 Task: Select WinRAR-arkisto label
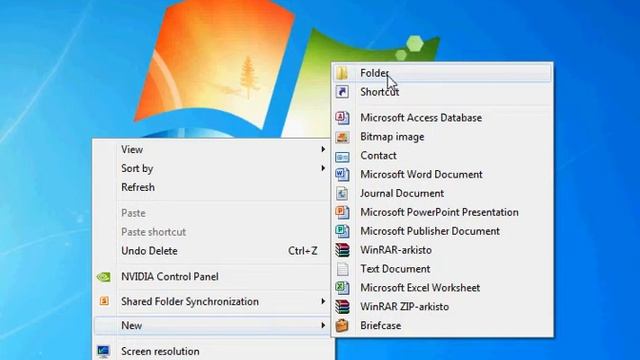[396, 250]
